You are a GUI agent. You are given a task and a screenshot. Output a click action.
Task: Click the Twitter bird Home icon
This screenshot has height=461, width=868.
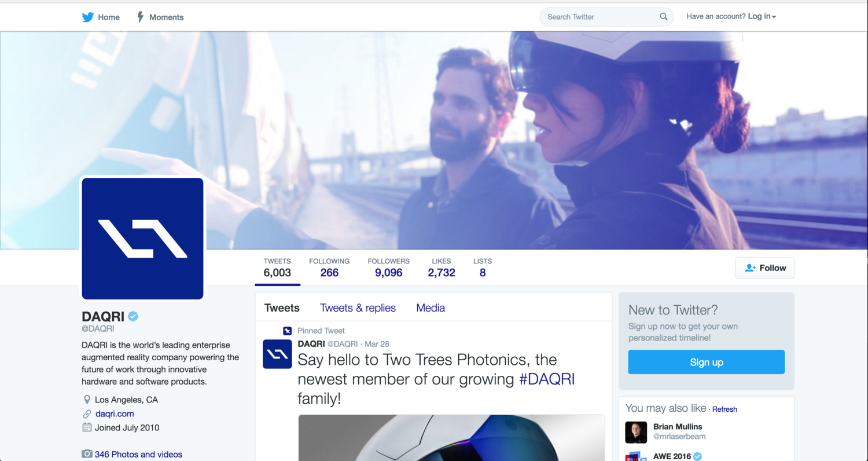[x=88, y=17]
